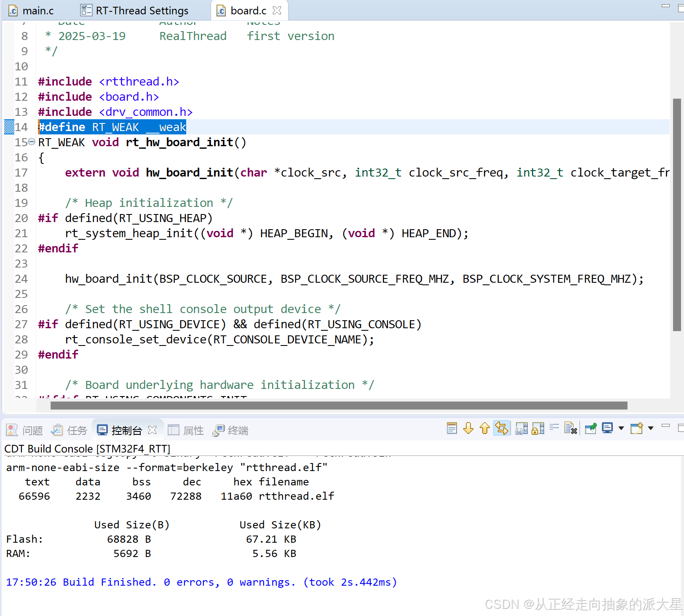Jump to next error in console
684x616 pixels.
(x=468, y=428)
